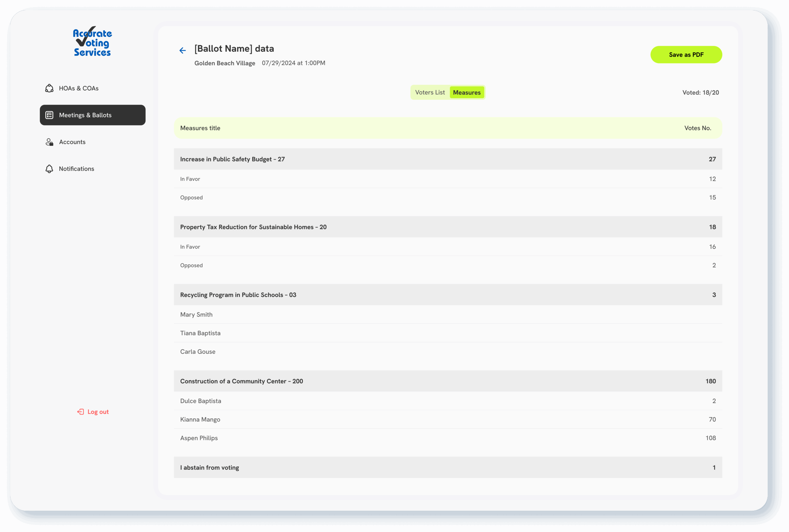Click the Log out door icon
The height and width of the screenshot is (532, 789).
pos(80,412)
